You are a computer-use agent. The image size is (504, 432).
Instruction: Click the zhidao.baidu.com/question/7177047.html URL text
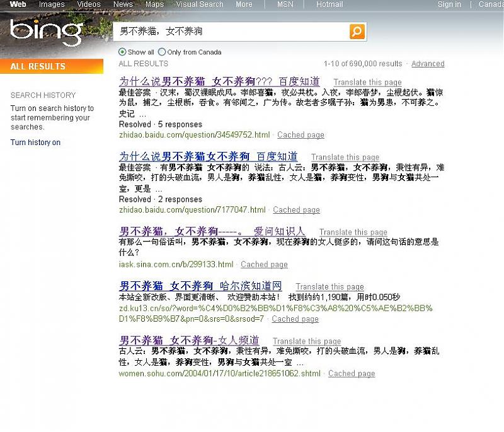click(192, 210)
